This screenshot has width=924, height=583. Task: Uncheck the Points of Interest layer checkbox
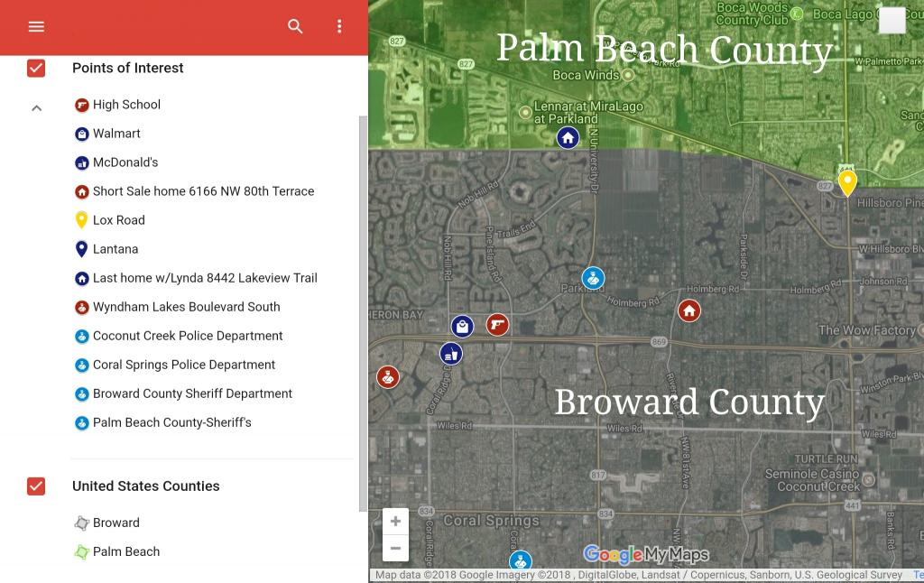point(36,69)
